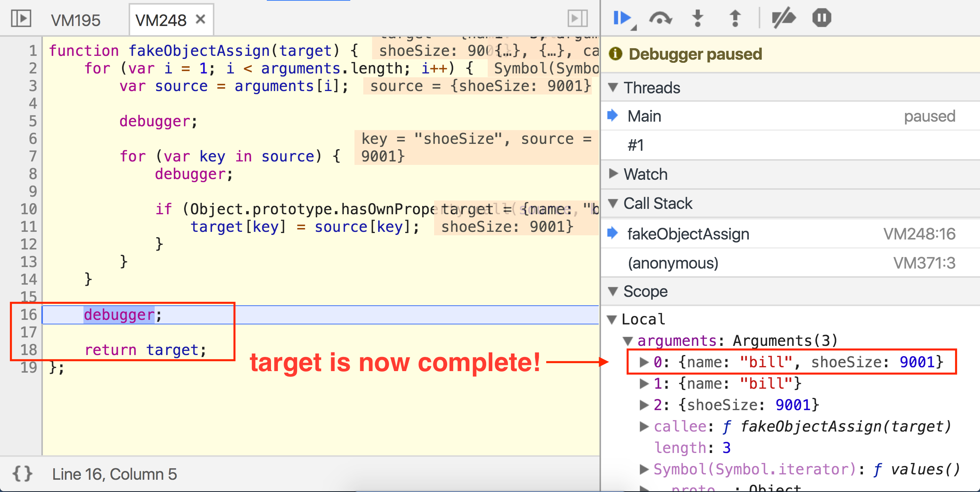The image size is (980, 492).
Task: Click the tab overflow arrow icon
Action: 578,18
